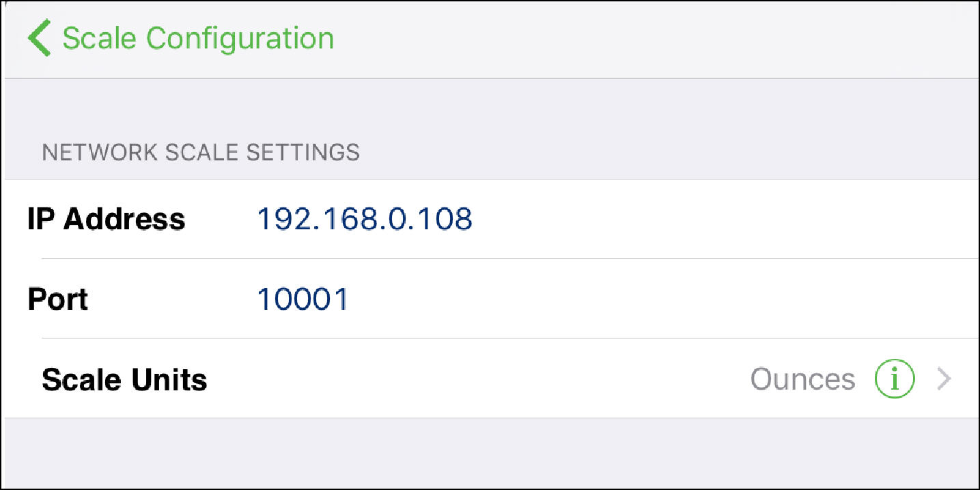This screenshot has width=980, height=490.
Task: Tap the IP Address label
Action: [x=107, y=219]
